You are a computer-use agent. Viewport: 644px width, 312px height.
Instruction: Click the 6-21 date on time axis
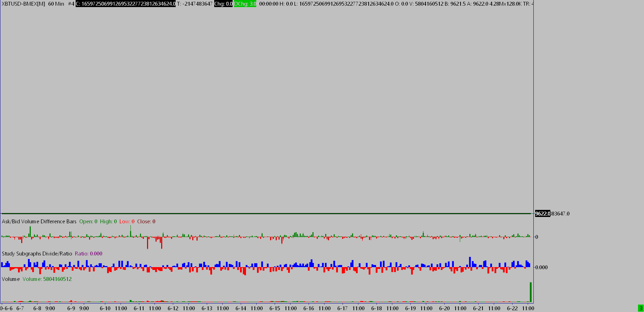(x=478, y=308)
